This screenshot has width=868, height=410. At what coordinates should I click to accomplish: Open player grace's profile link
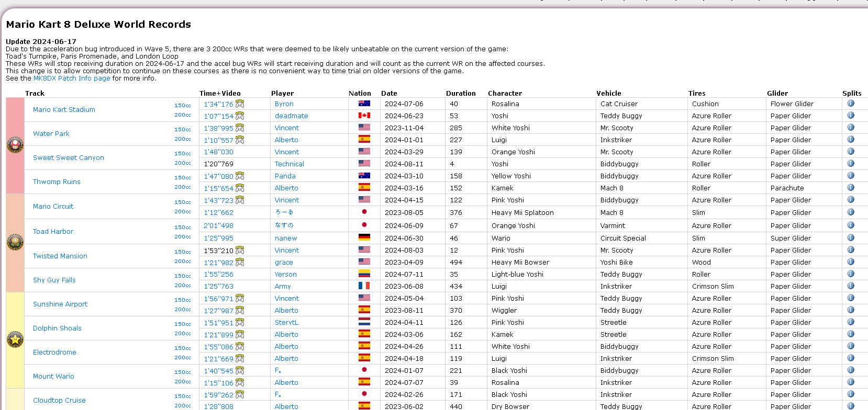(284, 263)
